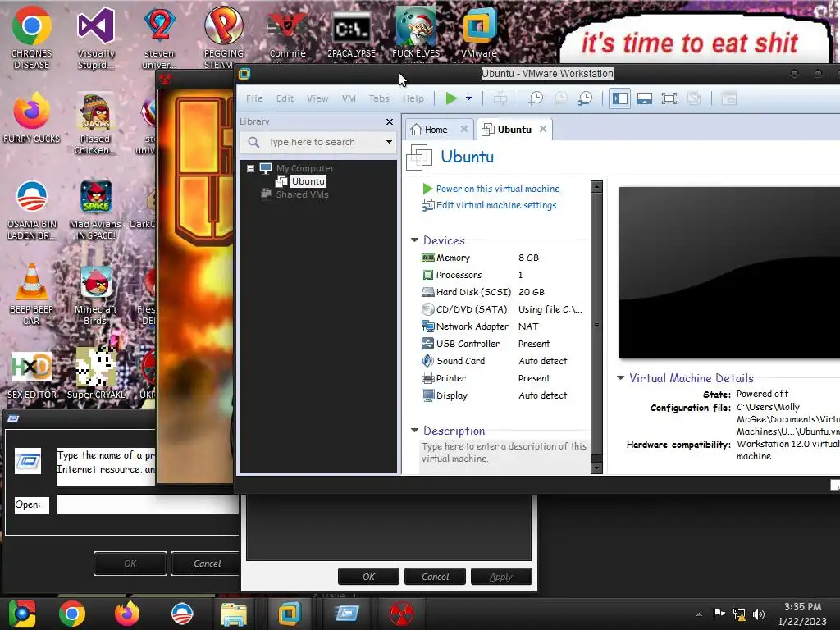Open the Snapshot Manager wrench-clock icon
Screen dimensions: 840x630
coord(585,98)
